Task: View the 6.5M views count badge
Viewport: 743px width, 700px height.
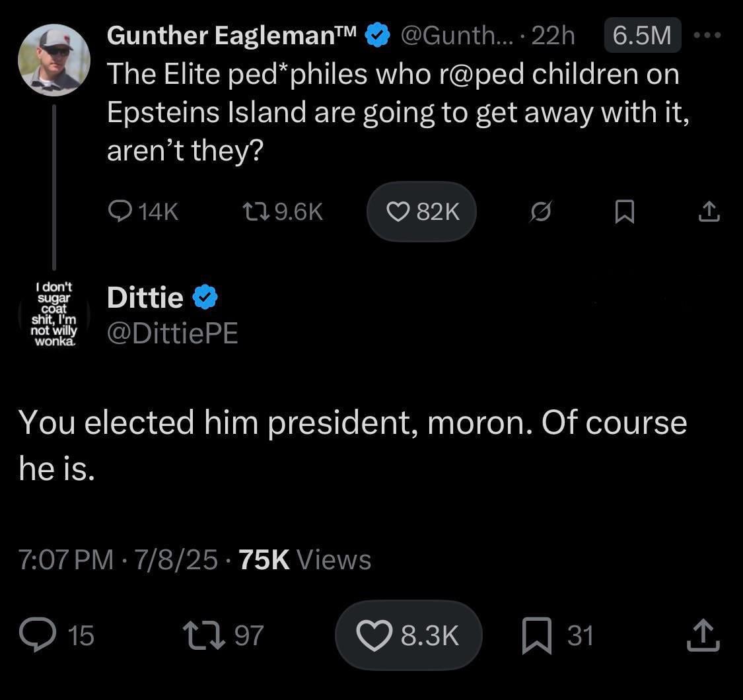Action: (x=642, y=36)
